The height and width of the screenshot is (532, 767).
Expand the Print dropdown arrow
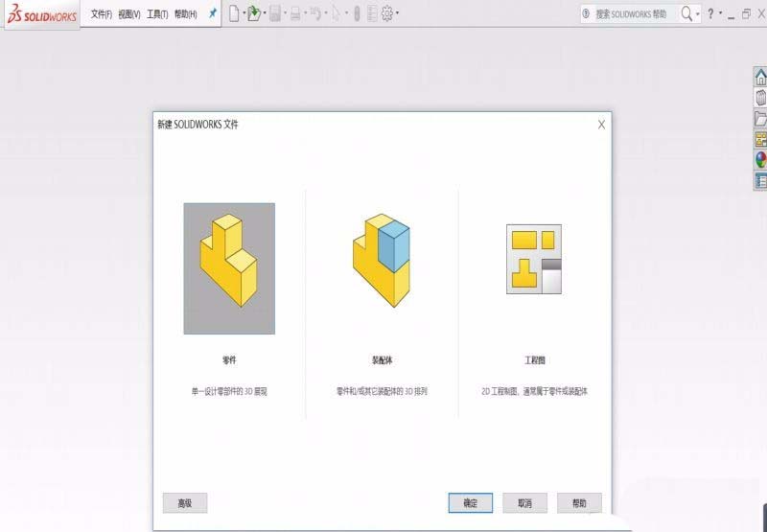point(306,12)
